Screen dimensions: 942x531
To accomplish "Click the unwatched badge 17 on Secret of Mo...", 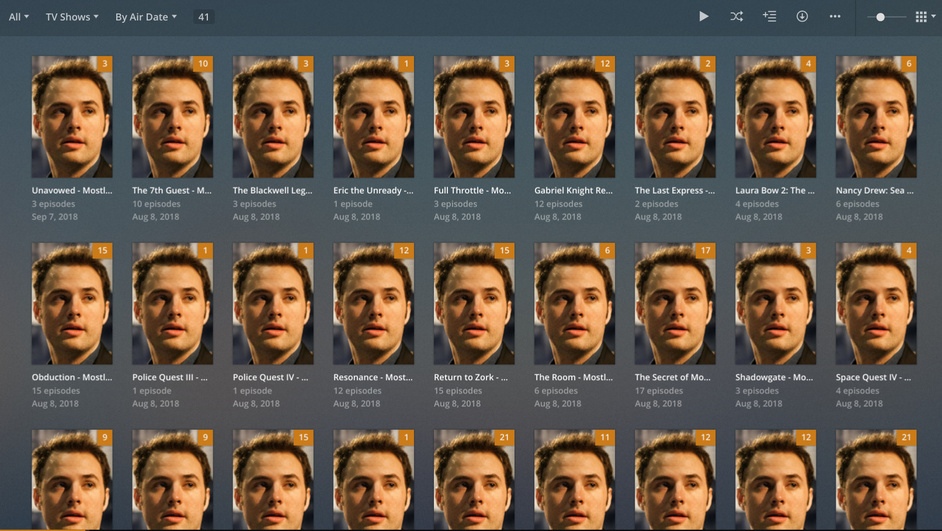I will pos(705,250).
